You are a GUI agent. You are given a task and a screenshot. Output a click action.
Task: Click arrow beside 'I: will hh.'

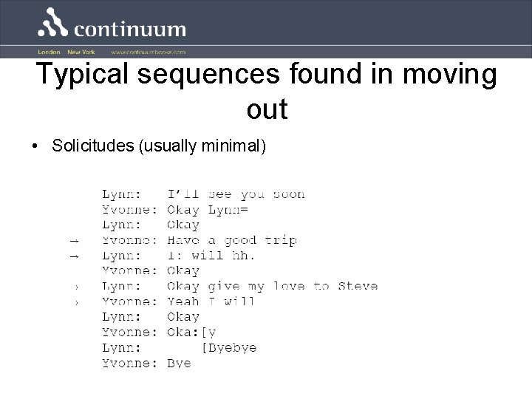click(75, 256)
